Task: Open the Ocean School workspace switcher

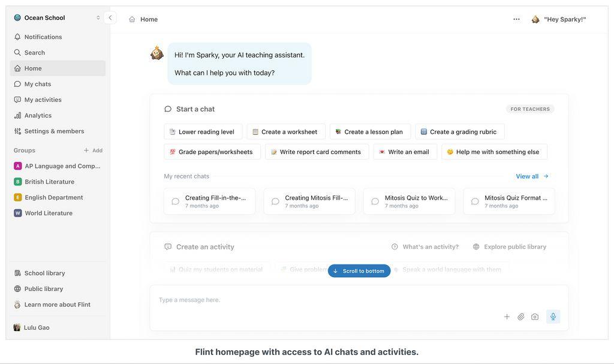Action: [57, 17]
